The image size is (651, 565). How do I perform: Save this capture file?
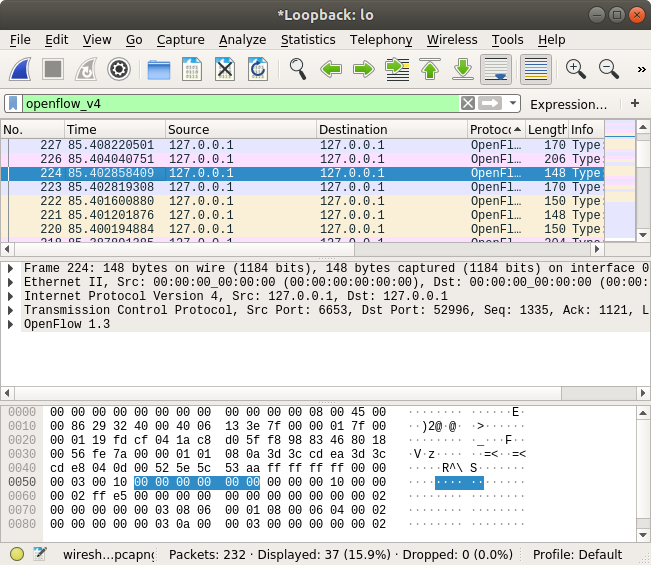[192, 69]
